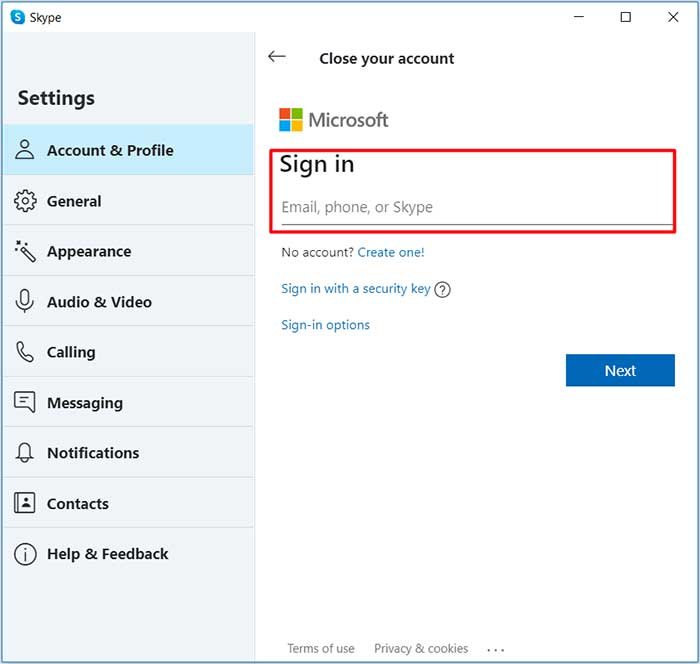Viewport: 700px width, 664px height.
Task: Click the Account & Profile person icon
Action: (25, 150)
